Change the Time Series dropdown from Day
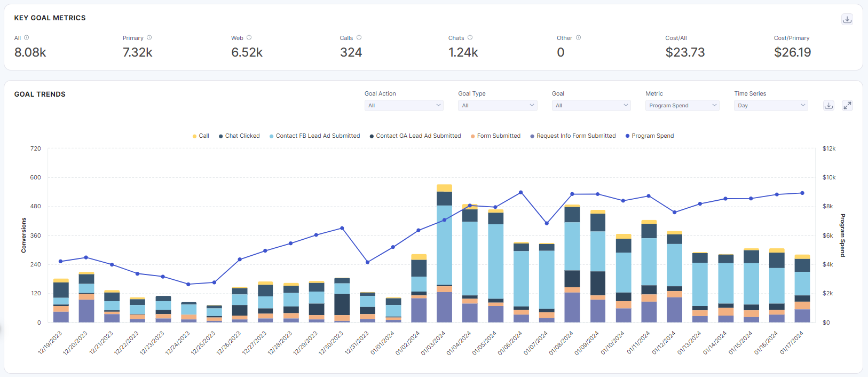The image size is (868, 377). click(771, 106)
